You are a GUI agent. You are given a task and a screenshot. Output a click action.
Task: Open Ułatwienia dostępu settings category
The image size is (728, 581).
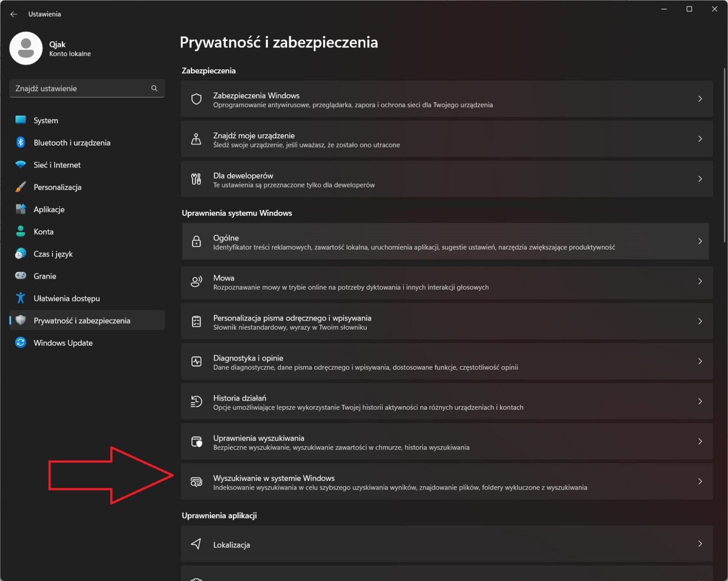(66, 298)
